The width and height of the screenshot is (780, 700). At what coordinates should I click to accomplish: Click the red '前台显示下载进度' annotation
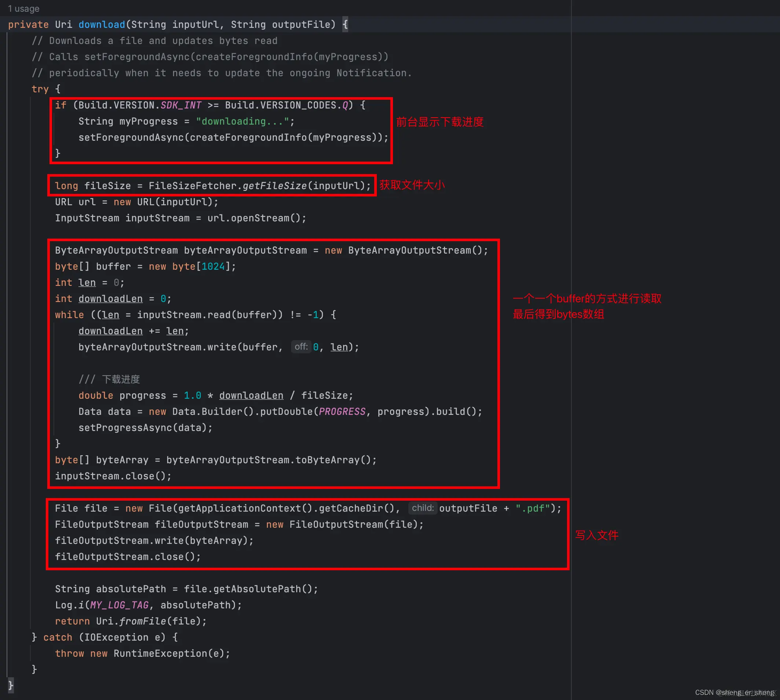(x=439, y=122)
